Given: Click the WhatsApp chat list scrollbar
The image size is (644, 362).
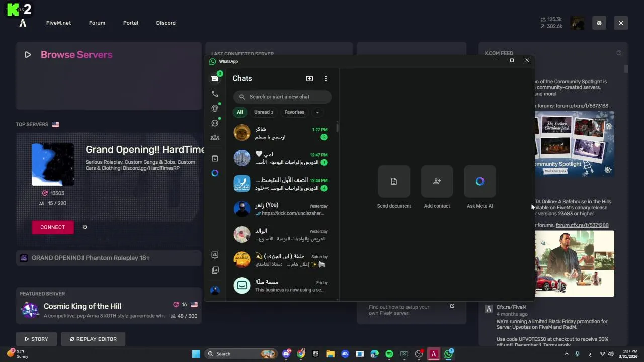Looking at the screenshot, I should point(338,127).
